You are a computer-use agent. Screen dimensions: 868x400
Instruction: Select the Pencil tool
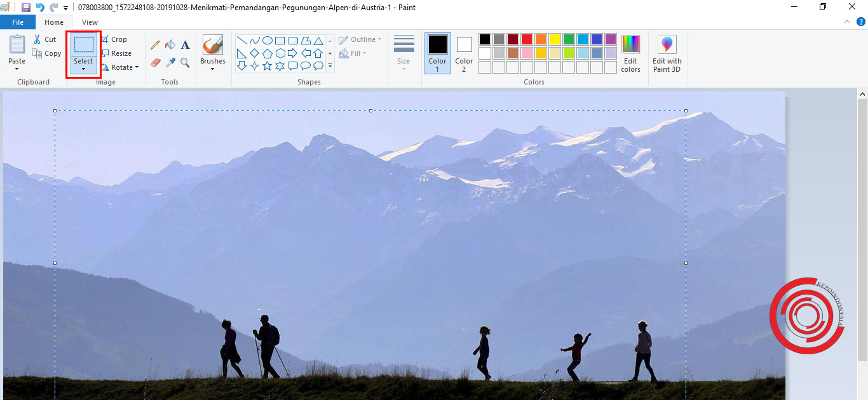pyautogui.click(x=155, y=44)
